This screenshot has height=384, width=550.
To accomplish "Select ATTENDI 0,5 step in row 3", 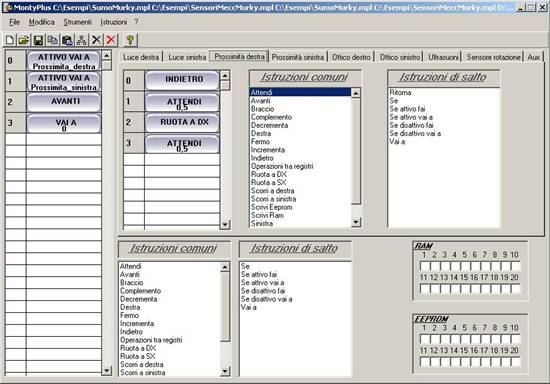I will tap(182, 143).
